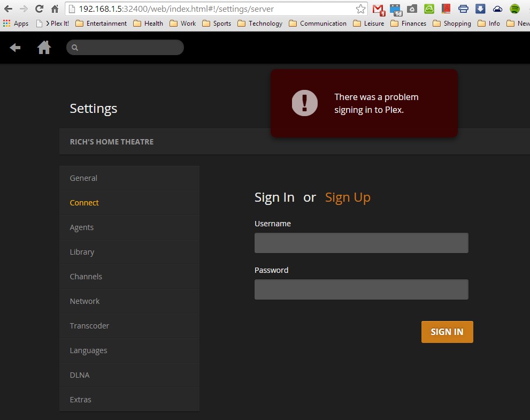Click the Plex back arrow icon
This screenshot has height=420, width=530.
pyautogui.click(x=15, y=48)
